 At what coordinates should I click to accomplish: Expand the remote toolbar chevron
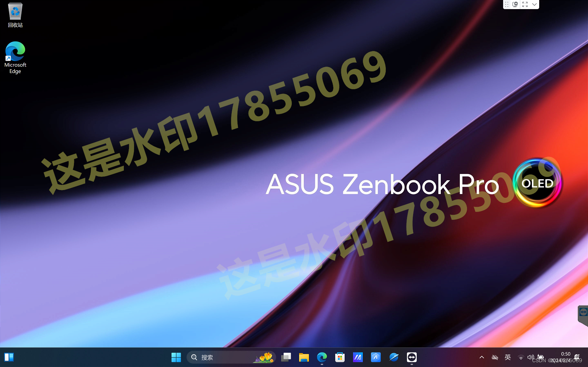pos(534,4)
